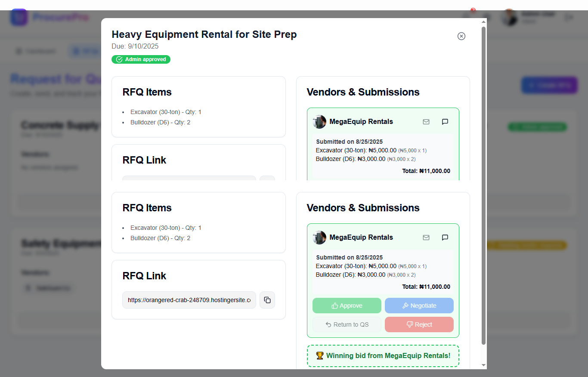588x377 pixels.
Task: Click MegaEquip Rentals avatar above Approve button
Action: coord(319,238)
